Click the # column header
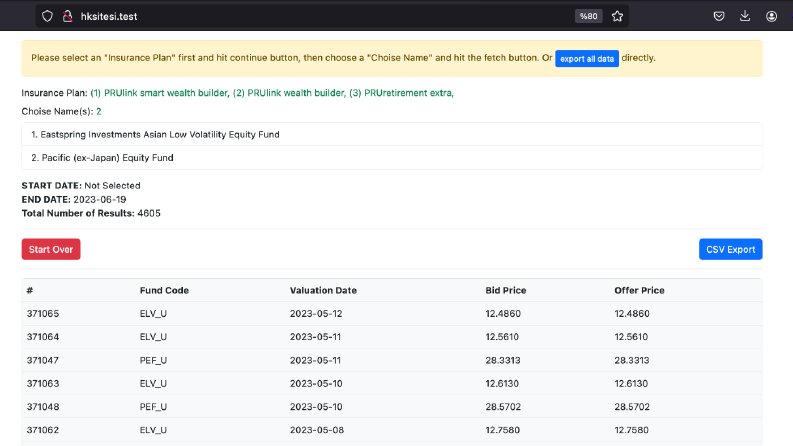The image size is (793, 446). (30, 290)
